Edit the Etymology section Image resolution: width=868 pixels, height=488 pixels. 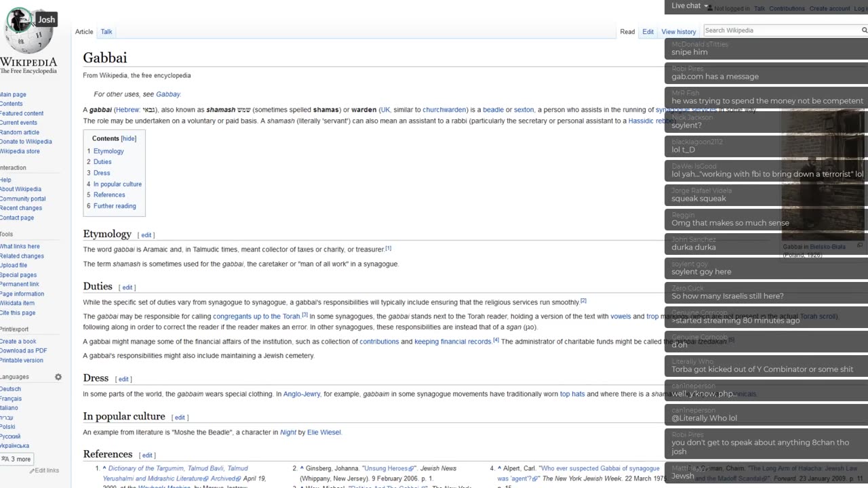146,235
